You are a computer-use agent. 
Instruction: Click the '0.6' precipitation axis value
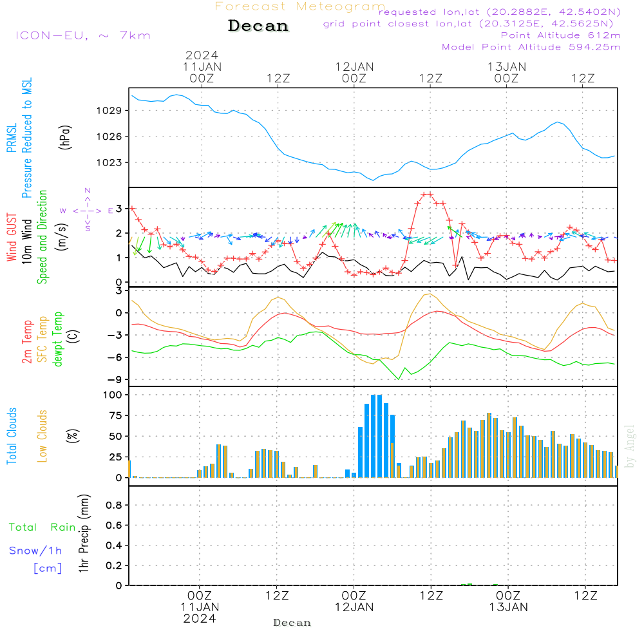point(114,526)
